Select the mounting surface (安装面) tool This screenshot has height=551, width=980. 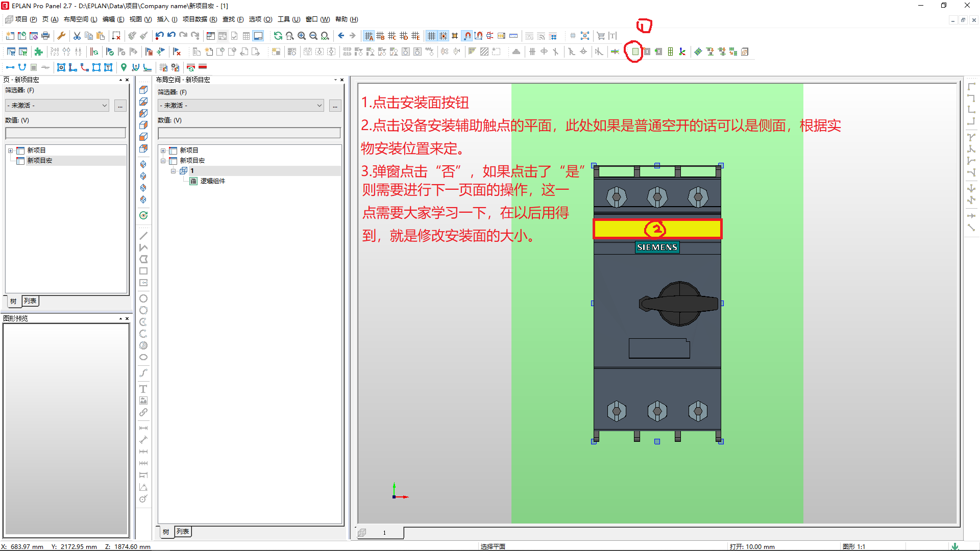click(x=634, y=52)
